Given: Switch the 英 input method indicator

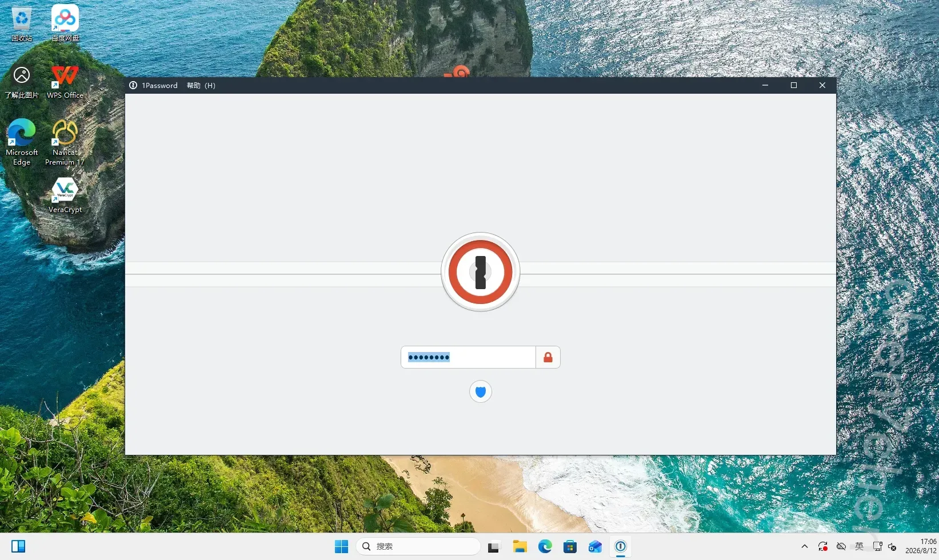Looking at the screenshot, I should [859, 546].
